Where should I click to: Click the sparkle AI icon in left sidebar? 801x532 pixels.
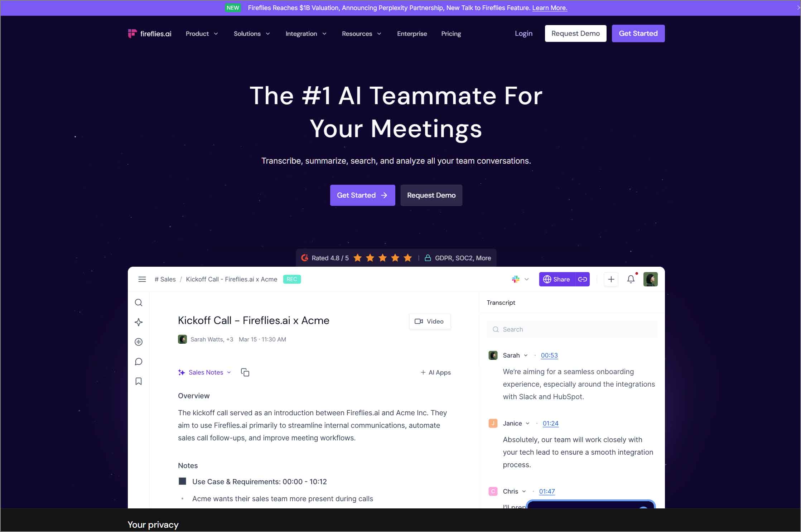click(x=139, y=322)
